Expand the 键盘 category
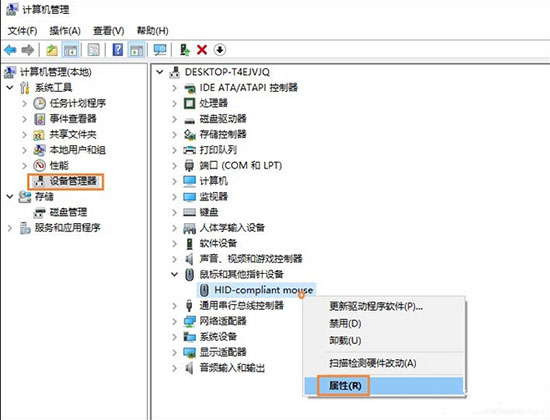Screen dimensions: 550x420 (x=174, y=212)
